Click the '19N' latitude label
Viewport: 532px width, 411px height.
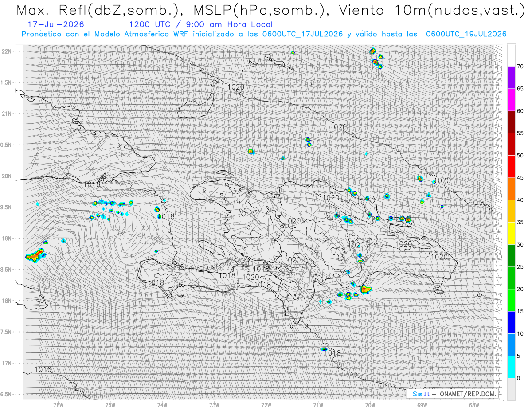pos(7,239)
